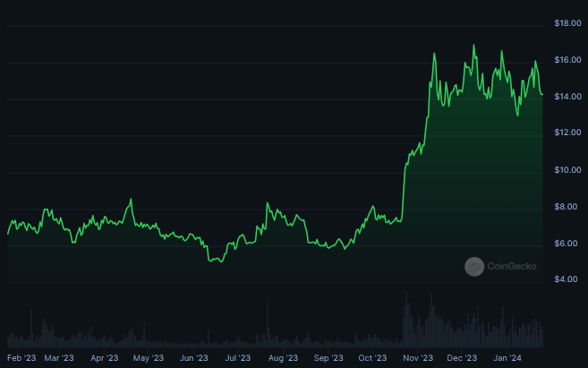
Task: Click the $18.00 price axis label
Action: point(567,23)
